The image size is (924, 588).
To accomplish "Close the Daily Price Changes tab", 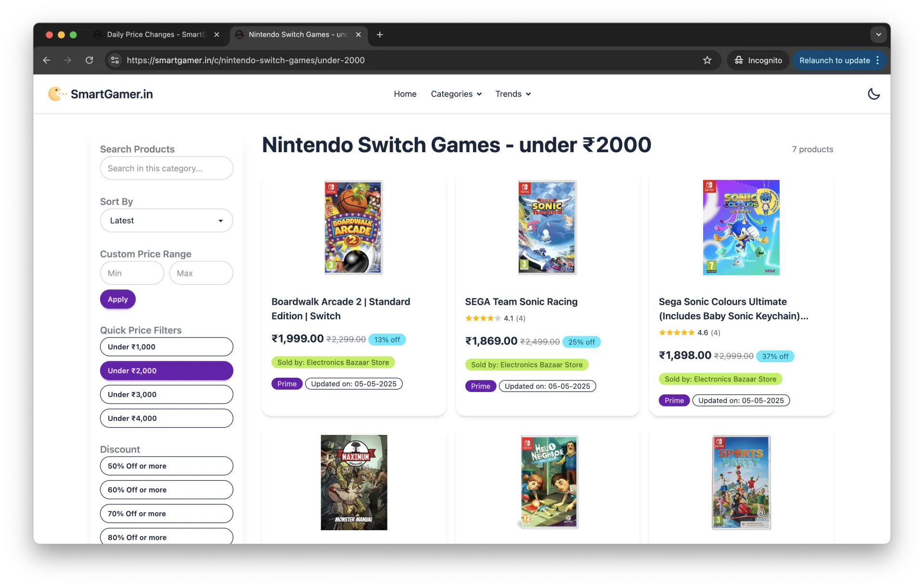I will (x=217, y=35).
